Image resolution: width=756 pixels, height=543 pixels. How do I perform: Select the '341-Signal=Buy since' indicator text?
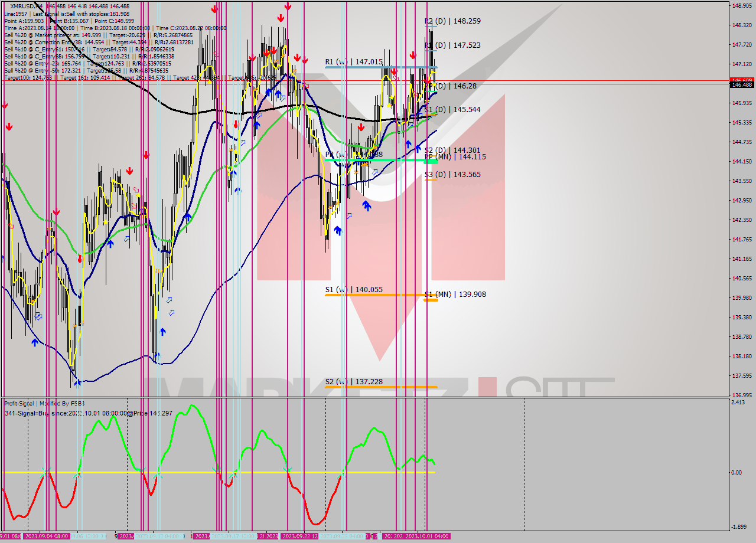pos(88,413)
